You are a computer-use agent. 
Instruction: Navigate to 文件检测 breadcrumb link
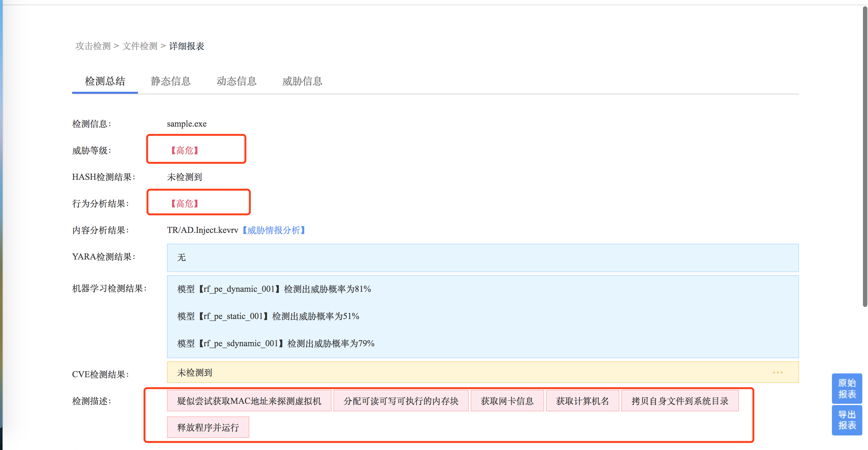click(139, 46)
